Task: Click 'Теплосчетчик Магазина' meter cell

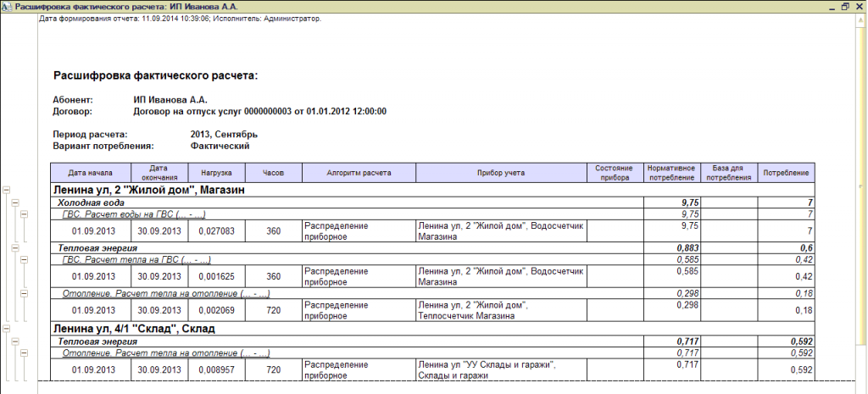Action: coord(501,310)
